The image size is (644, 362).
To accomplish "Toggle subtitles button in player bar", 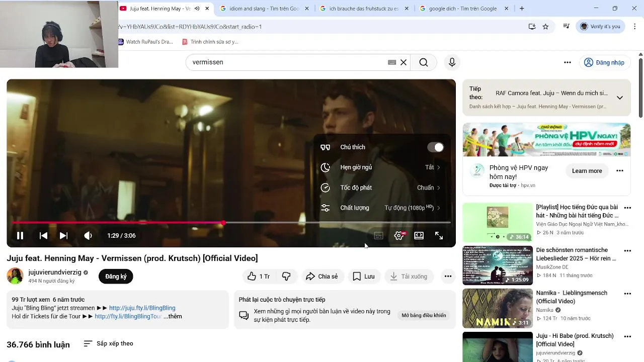I will 379,235.
